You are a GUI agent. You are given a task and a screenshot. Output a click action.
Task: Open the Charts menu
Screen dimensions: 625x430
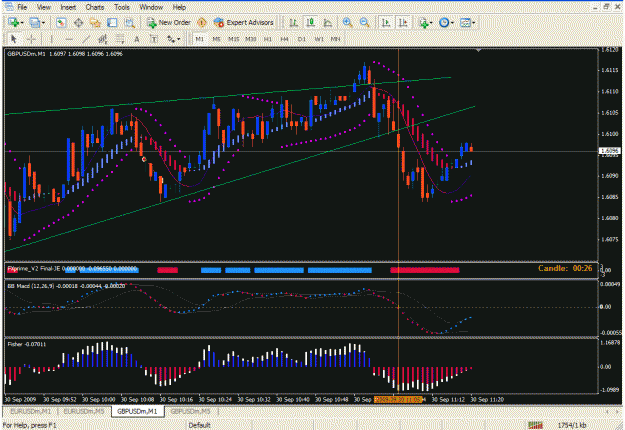click(x=94, y=7)
